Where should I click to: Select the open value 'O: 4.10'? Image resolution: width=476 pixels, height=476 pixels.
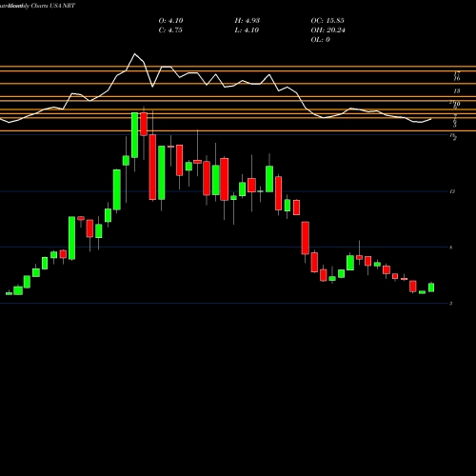point(170,21)
